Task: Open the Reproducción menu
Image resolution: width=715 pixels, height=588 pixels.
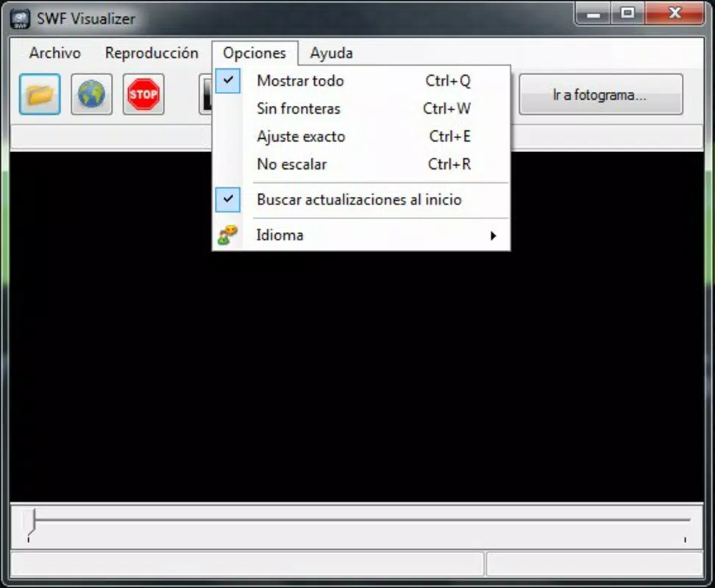Action: pyautogui.click(x=152, y=53)
